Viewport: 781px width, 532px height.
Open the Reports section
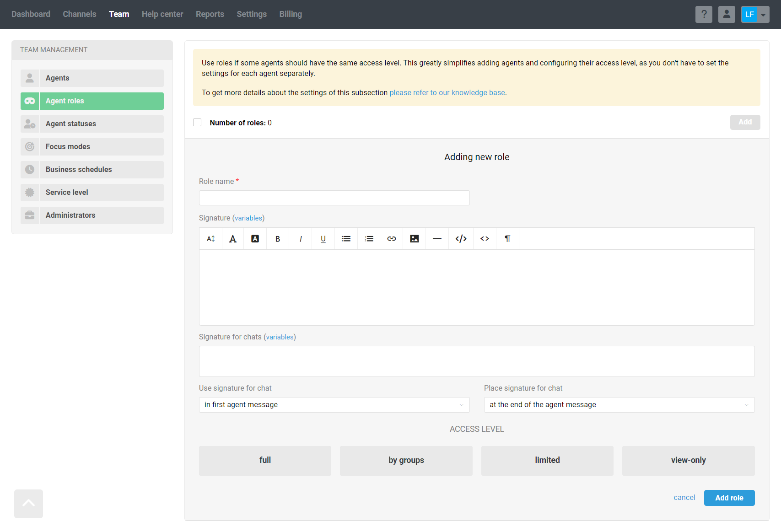(x=210, y=14)
